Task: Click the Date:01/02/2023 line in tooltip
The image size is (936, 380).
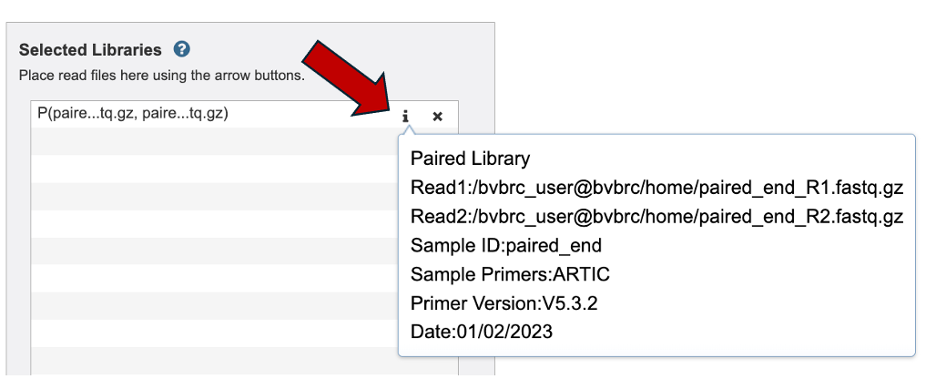Action: pos(482,332)
